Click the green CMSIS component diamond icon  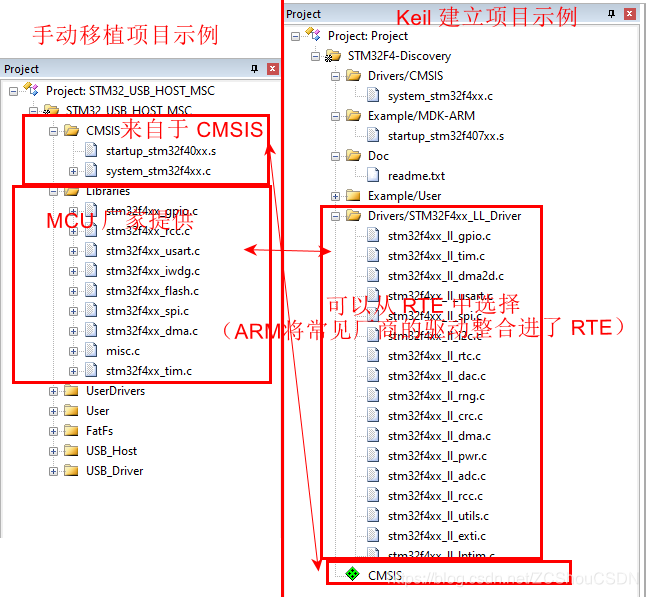[353, 573]
